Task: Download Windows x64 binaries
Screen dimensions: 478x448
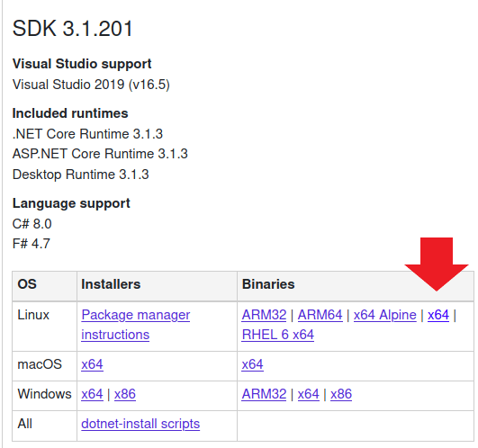Action: pos(309,394)
